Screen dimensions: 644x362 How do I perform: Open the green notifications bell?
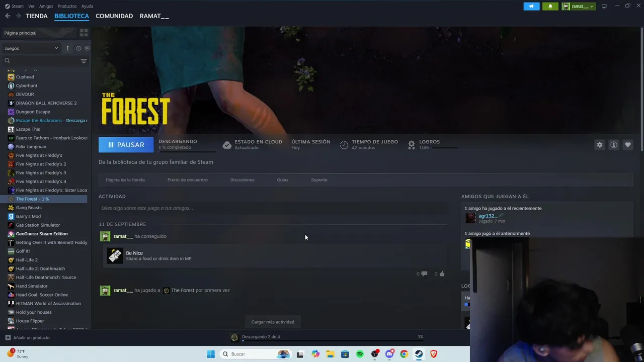[x=550, y=6]
